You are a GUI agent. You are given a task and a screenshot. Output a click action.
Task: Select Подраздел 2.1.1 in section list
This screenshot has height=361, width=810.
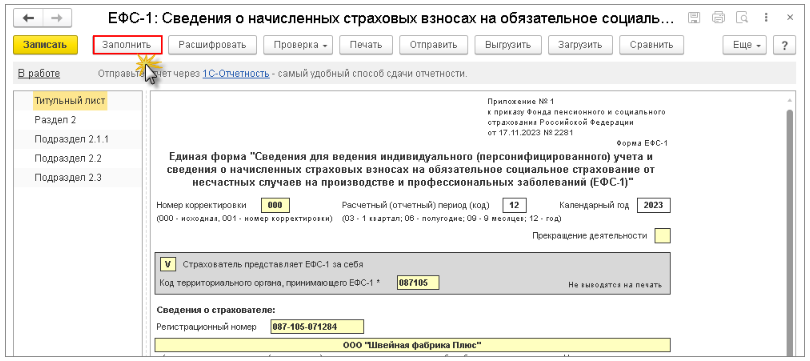71,139
